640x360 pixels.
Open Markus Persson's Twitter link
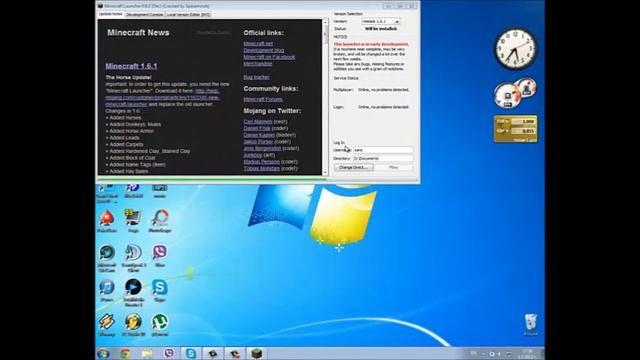[262, 162]
